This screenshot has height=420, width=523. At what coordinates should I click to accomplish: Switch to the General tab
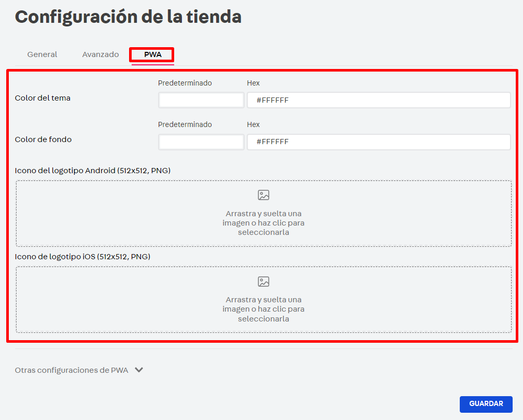click(x=42, y=54)
